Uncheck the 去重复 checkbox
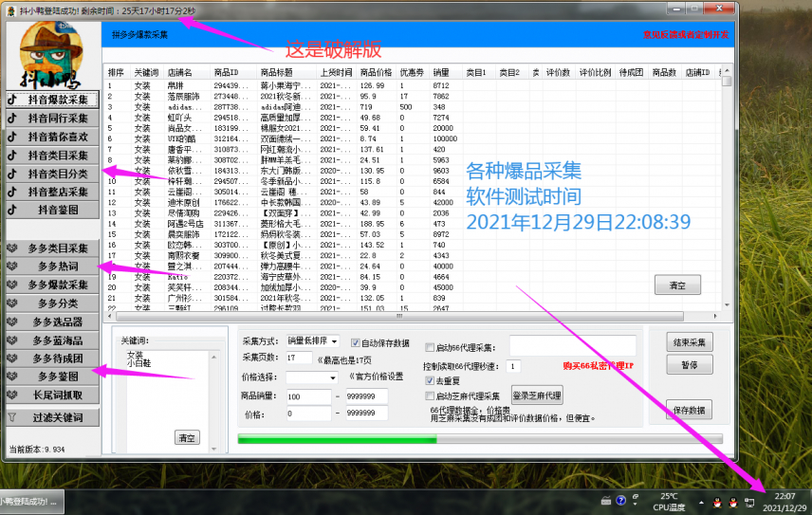 tap(430, 380)
